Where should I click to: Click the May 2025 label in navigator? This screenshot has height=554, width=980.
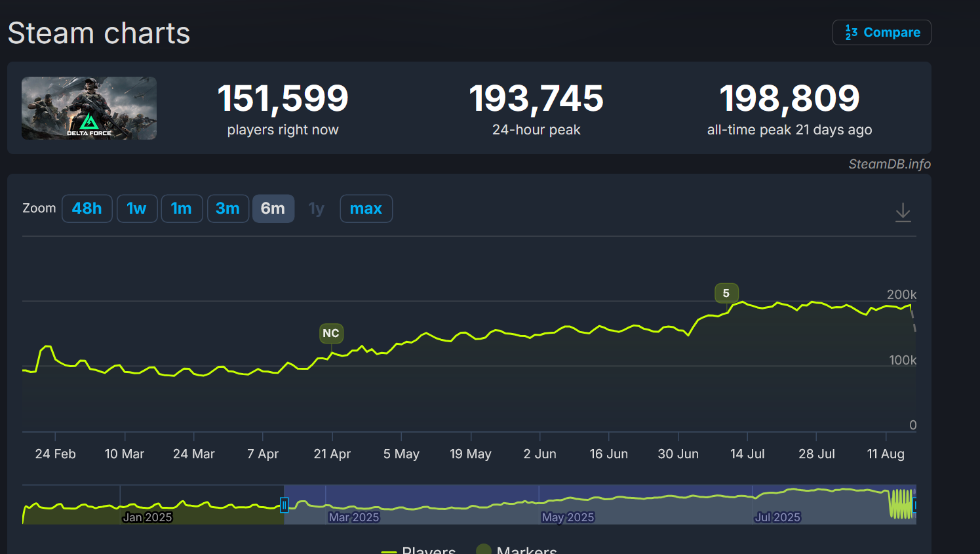click(568, 517)
